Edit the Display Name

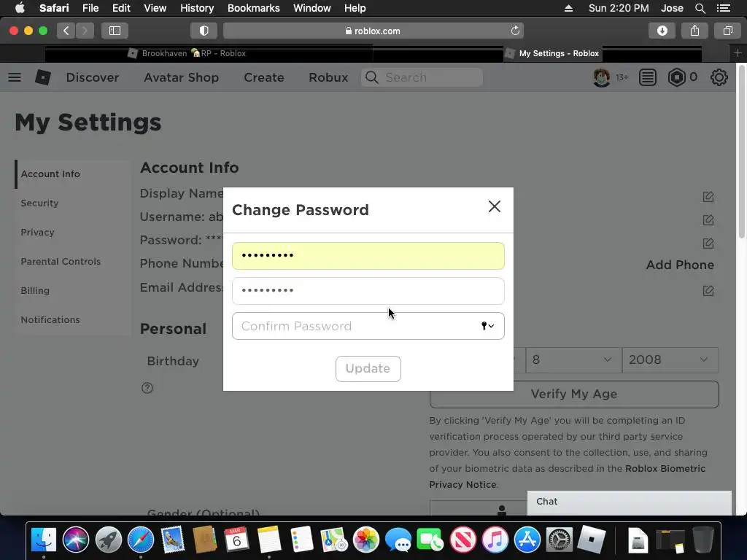point(708,197)
